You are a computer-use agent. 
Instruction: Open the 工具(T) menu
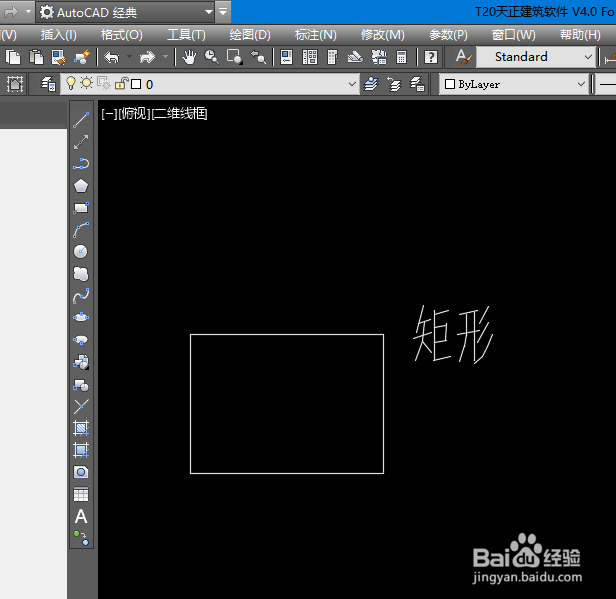(186, 35)
